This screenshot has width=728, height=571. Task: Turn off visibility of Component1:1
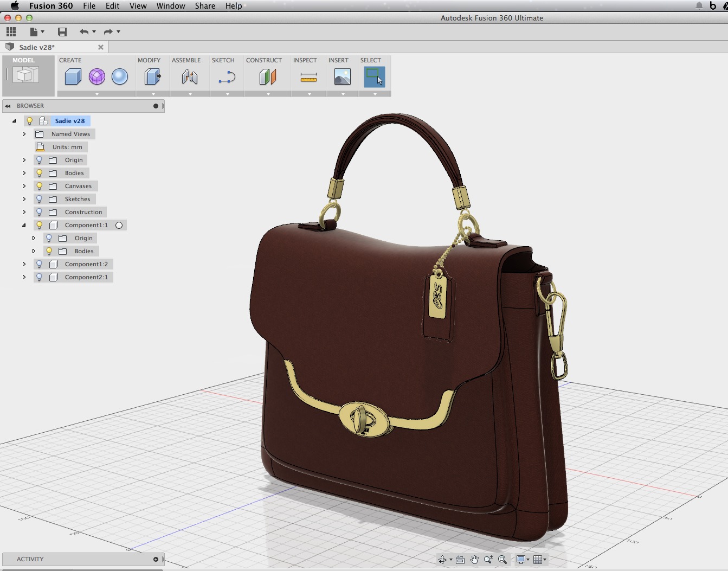click(x=39, y=225)
